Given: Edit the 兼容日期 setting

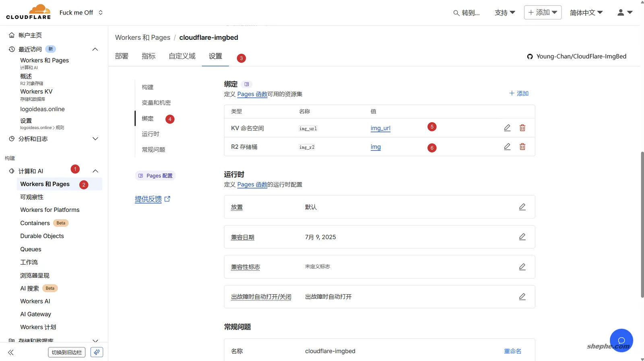Looking at the screenshot, I should (522, 237).
